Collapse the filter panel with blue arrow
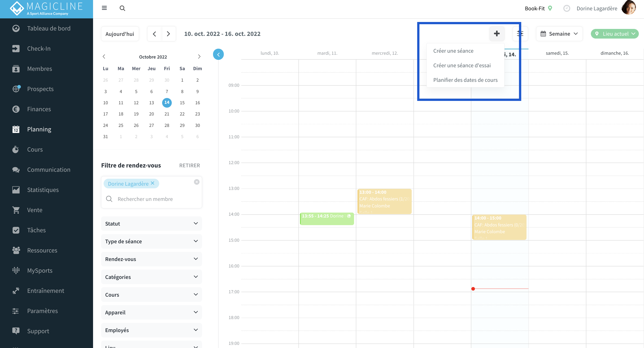 click(x=218, y=54)
